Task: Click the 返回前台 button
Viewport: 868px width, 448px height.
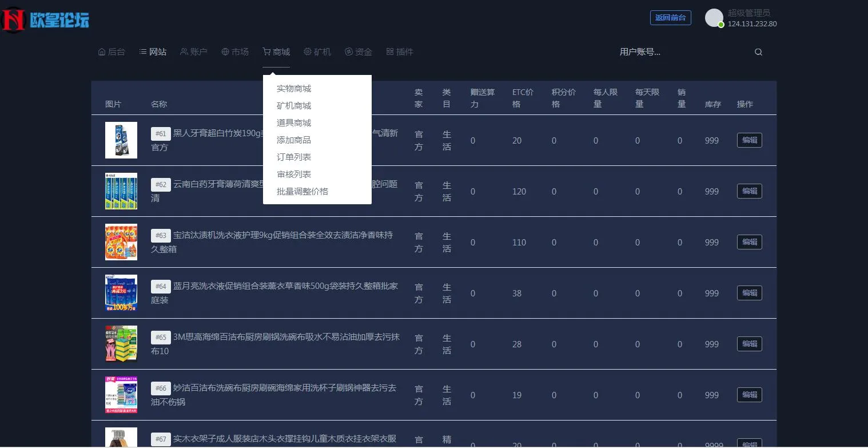Action: 670,18
